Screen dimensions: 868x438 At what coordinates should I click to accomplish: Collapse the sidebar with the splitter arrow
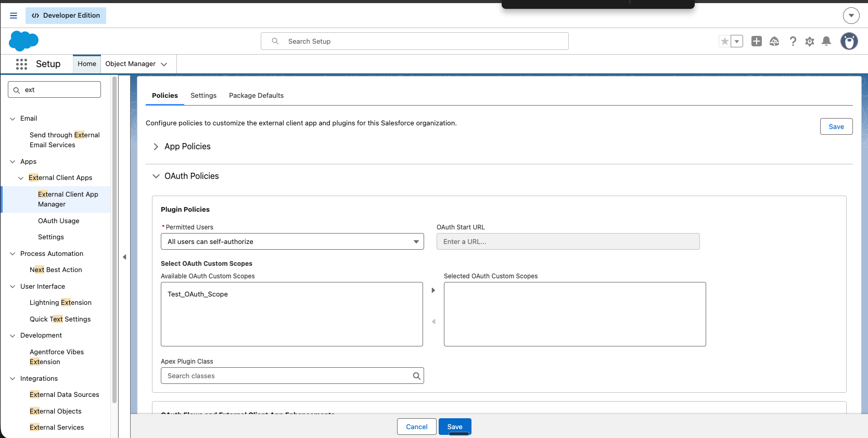point(124,257)
